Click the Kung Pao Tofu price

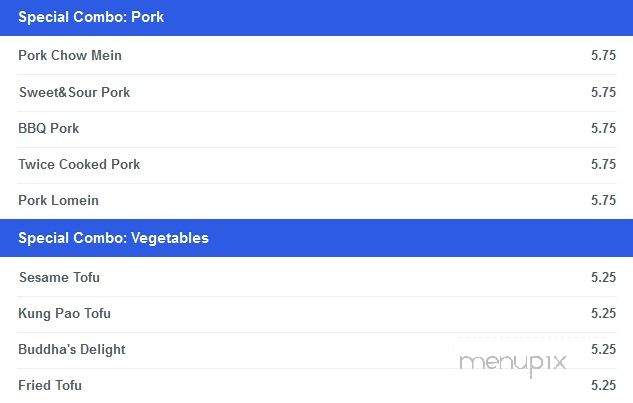(x=604, y=313)
